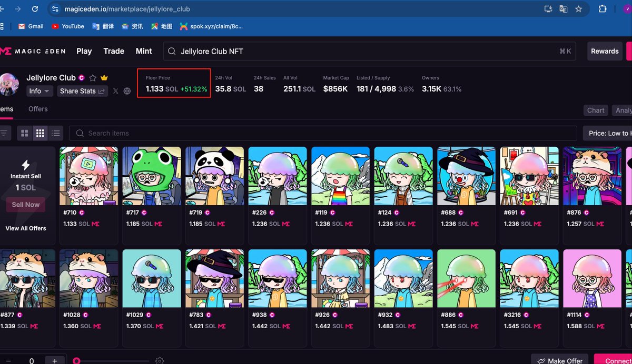Open the Price: Low to High sort dropdown
This screenshot has height=364, width=632.
607,134
